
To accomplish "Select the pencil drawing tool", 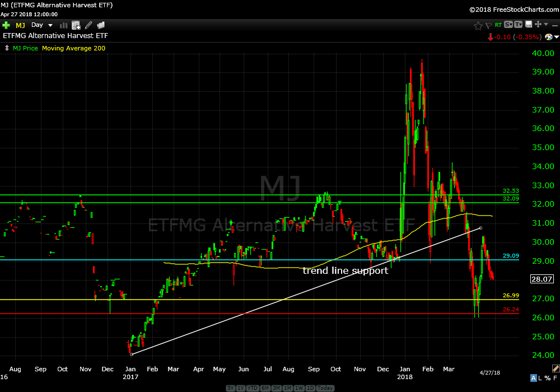I will (88, 25).
